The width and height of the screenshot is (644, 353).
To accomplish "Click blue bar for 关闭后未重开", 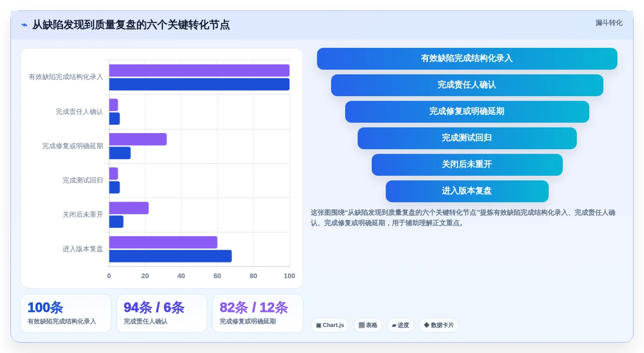I will coord(116,221).
